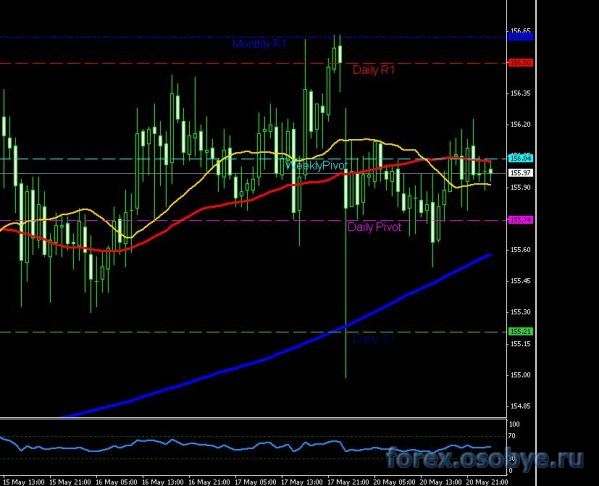Click the 155.90 price scale value
This screenshot has width=599, height=486.
point(520,187)
